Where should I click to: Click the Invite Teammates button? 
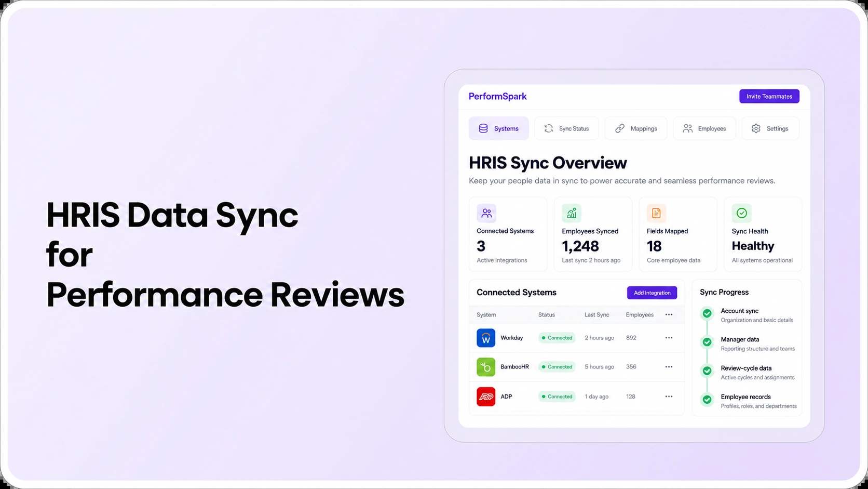769,96
